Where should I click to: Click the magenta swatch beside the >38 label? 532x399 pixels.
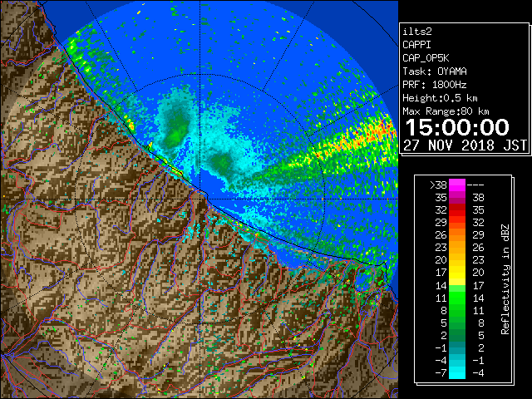457,185
